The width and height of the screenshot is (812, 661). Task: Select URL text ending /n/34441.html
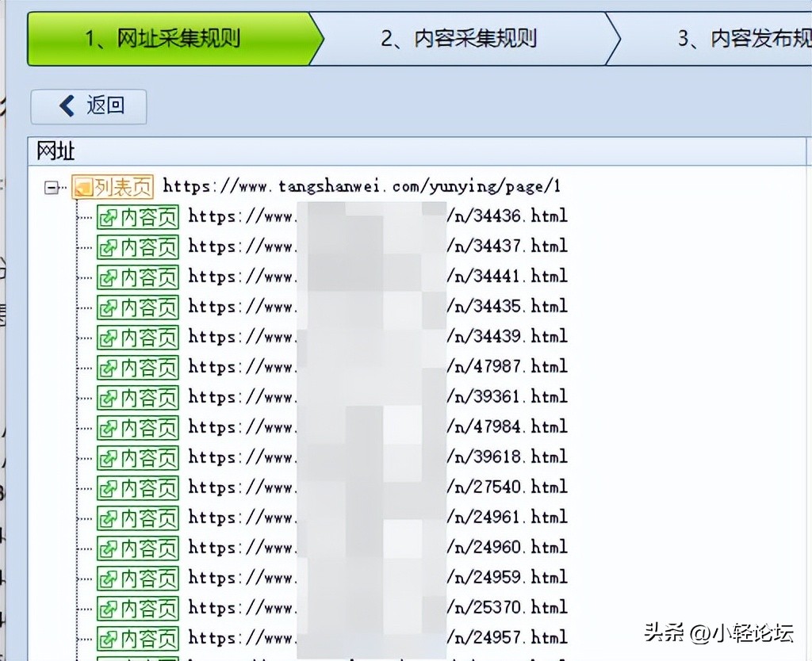pyautogui.click(x=378, y=276)
